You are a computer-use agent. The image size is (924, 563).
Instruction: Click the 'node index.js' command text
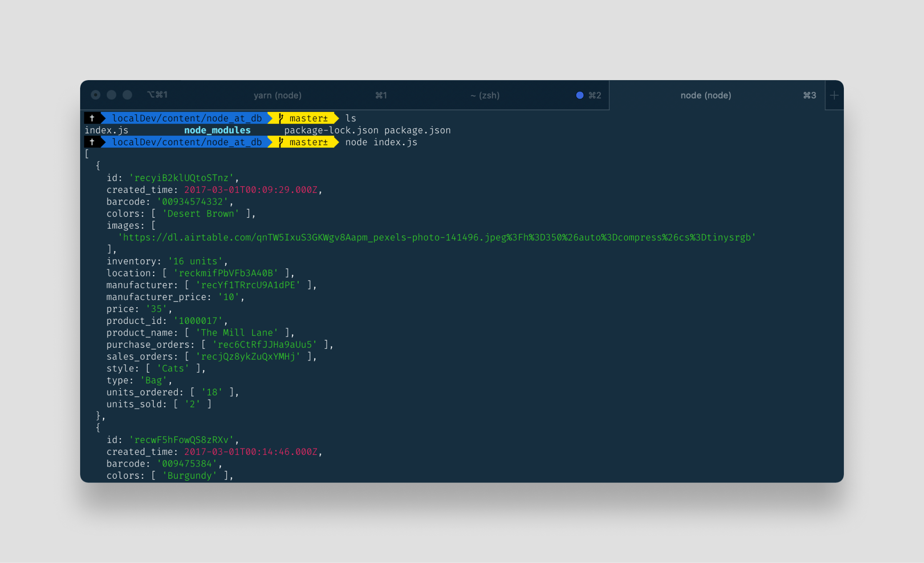click(x=381, y=142)
